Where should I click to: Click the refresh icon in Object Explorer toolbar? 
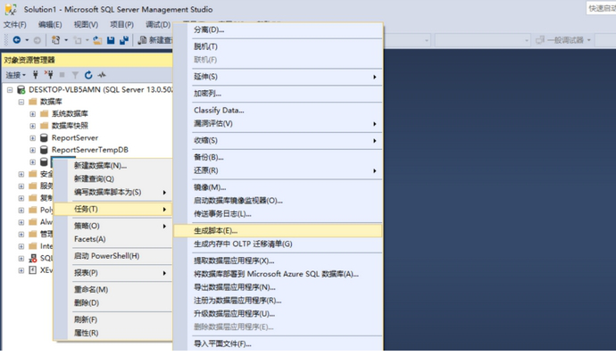click(x=88, y=75)
